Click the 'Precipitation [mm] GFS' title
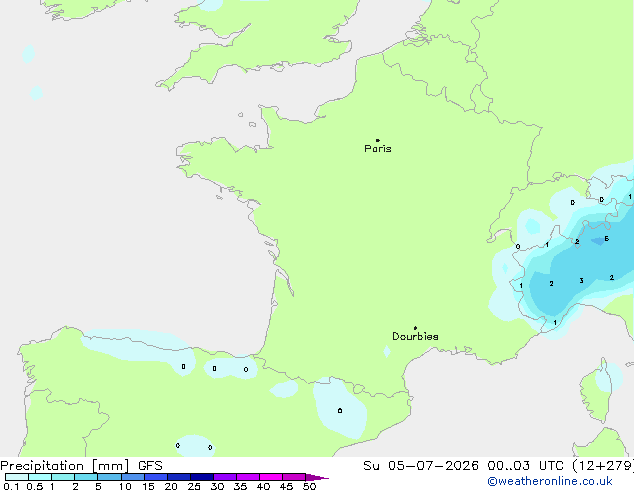634x490 pixels. click(x=81, y=466)
